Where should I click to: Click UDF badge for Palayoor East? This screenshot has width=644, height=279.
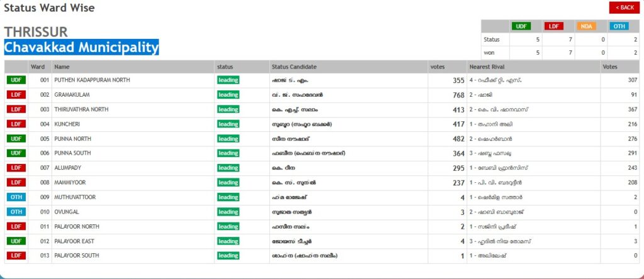point(16,241)
